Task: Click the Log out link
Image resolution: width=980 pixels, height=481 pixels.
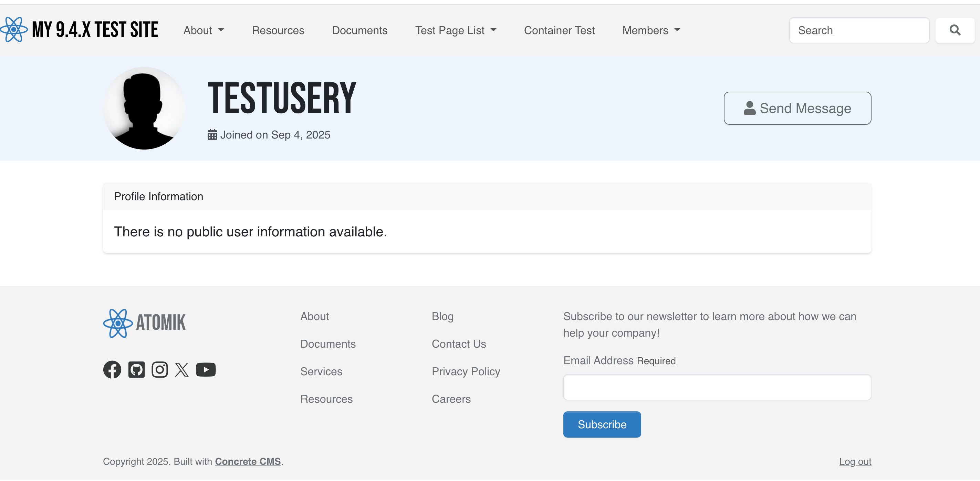Action: click(855, 461)
